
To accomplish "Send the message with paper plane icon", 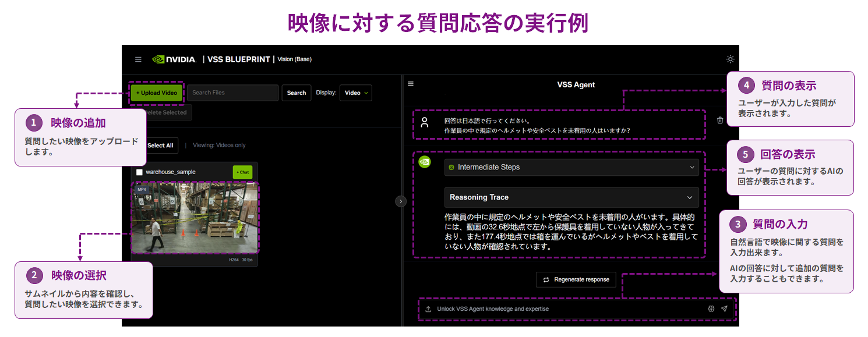I will point(724,309).
